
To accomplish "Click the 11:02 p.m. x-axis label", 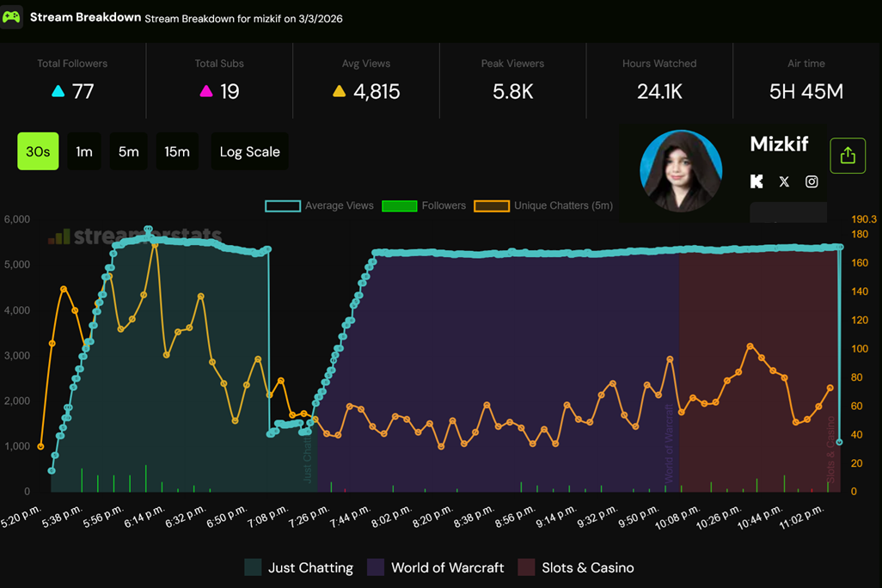I will click(801, 518).
